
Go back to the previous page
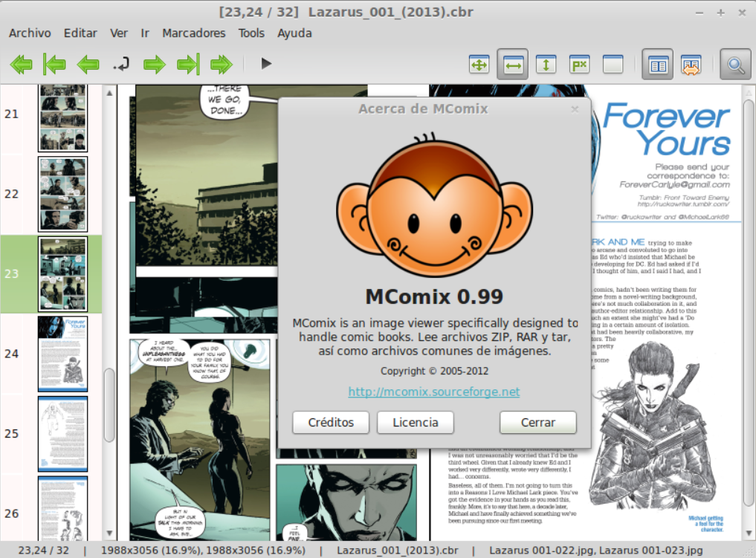coord(88,64)
